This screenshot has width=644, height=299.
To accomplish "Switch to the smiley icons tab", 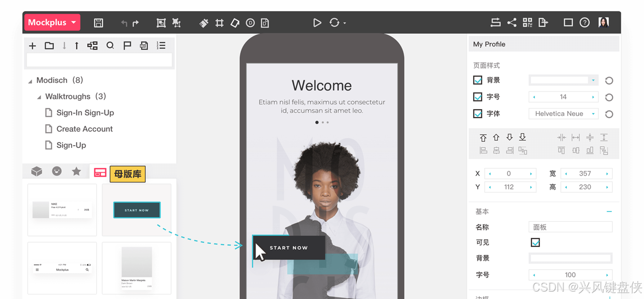I will pyautogui.click(x=57, y=171).
